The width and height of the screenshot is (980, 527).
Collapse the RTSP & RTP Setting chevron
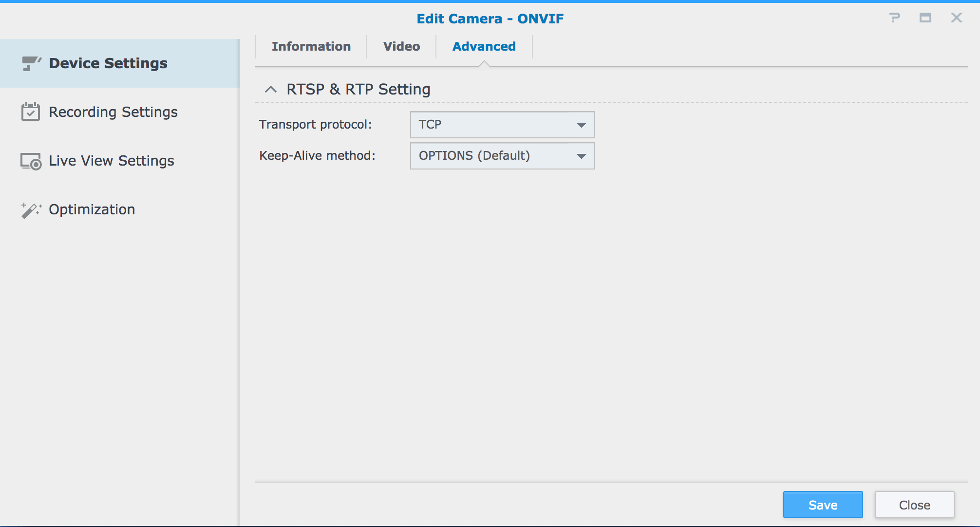270,89
